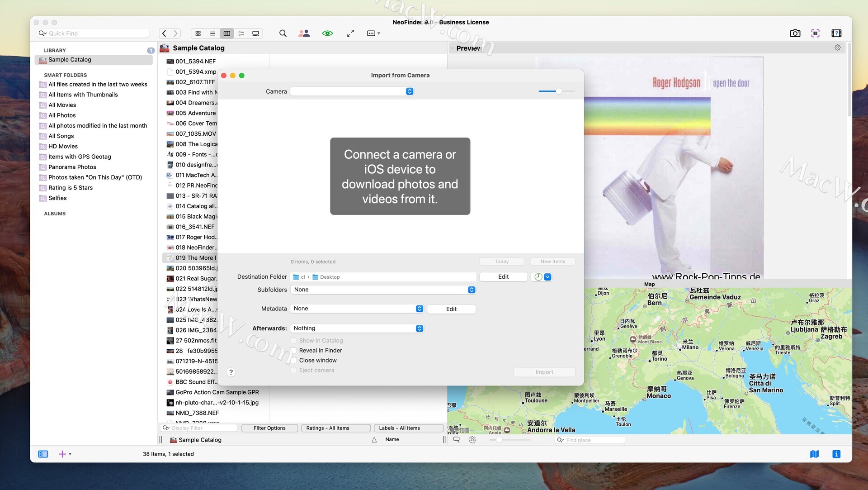The height and width of the screenshot is (490, 868).
Task: Select the All Photos smart folder
Action: [62, 115]
